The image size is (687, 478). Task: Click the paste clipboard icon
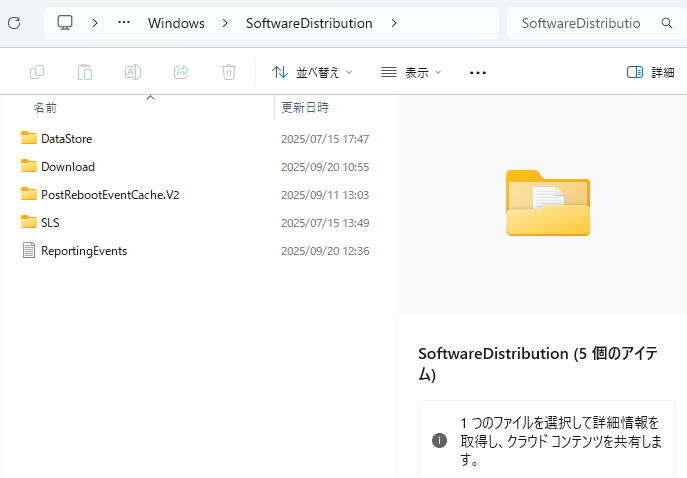pos(85,72)
